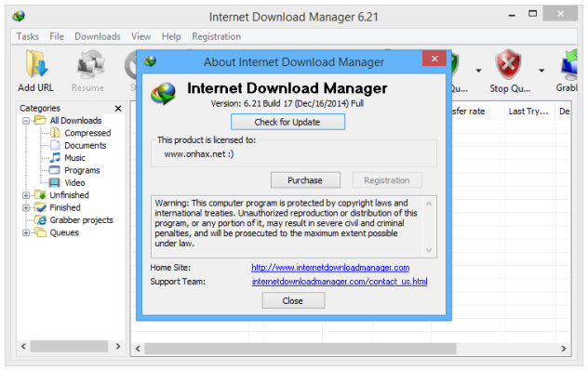Close the Categories panel with X

[x=118, y=109]
